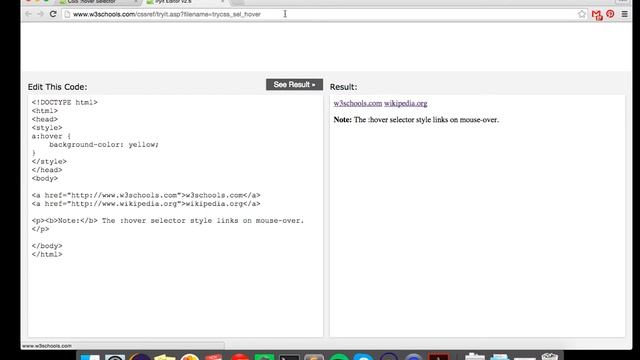This screenshot has width=640, height=360.
Task: Click the '</head>' closing tag line
Action: point(47,170)
